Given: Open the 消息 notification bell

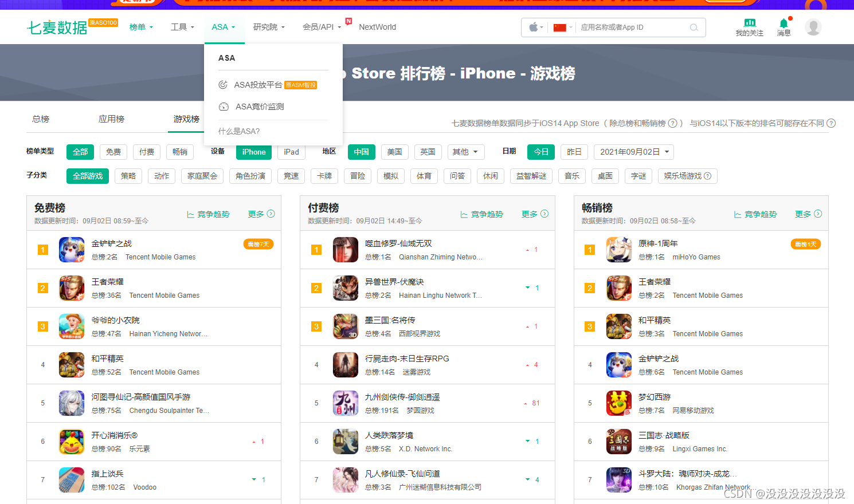Looking at the screenshot, I should (784, 23).
